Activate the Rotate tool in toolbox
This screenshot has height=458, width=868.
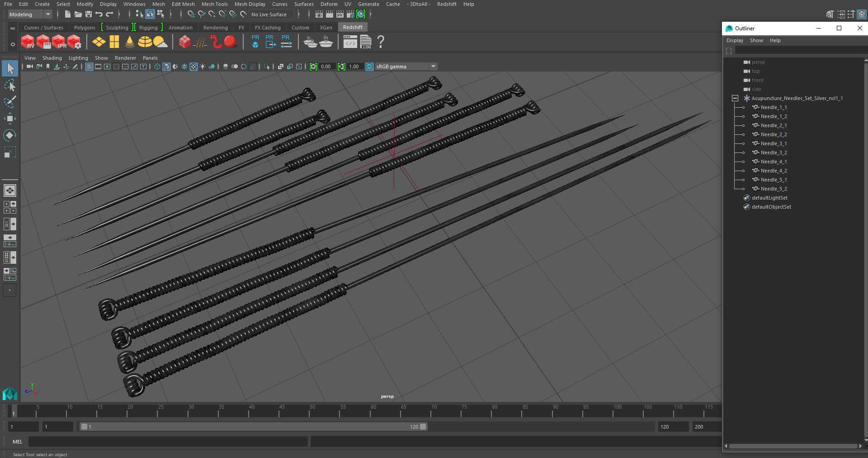10,135
